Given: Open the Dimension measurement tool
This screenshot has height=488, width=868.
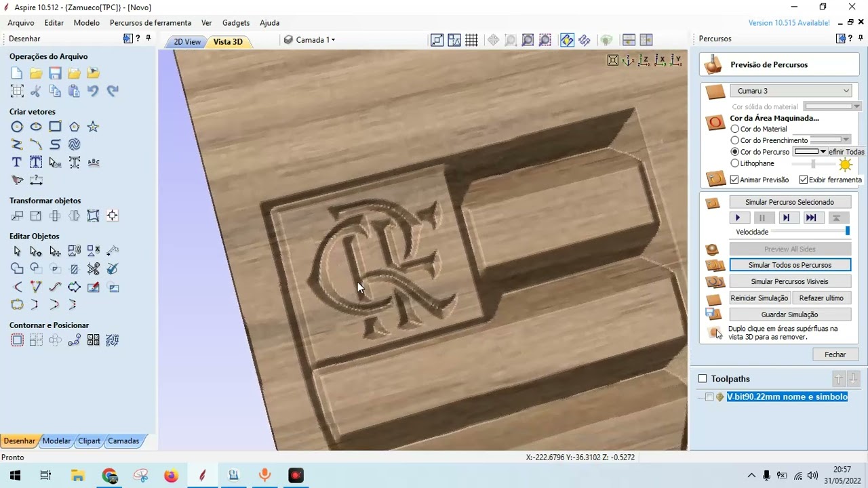Looking at the screenshot, I should click(36, 180).
